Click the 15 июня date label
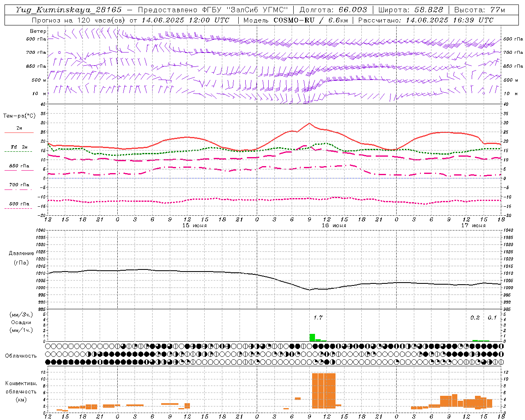 [194, 226]
